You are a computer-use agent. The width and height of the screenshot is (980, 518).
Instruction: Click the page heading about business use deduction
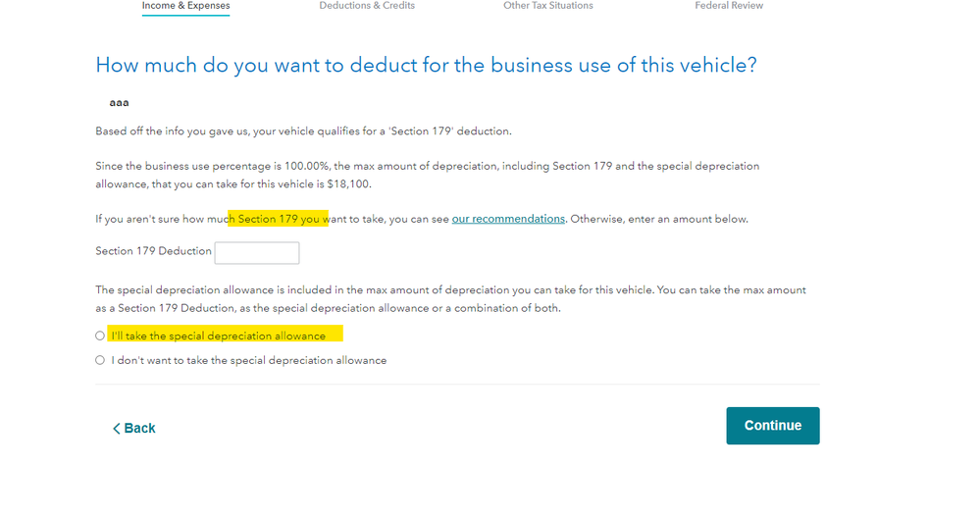[427, 65]
